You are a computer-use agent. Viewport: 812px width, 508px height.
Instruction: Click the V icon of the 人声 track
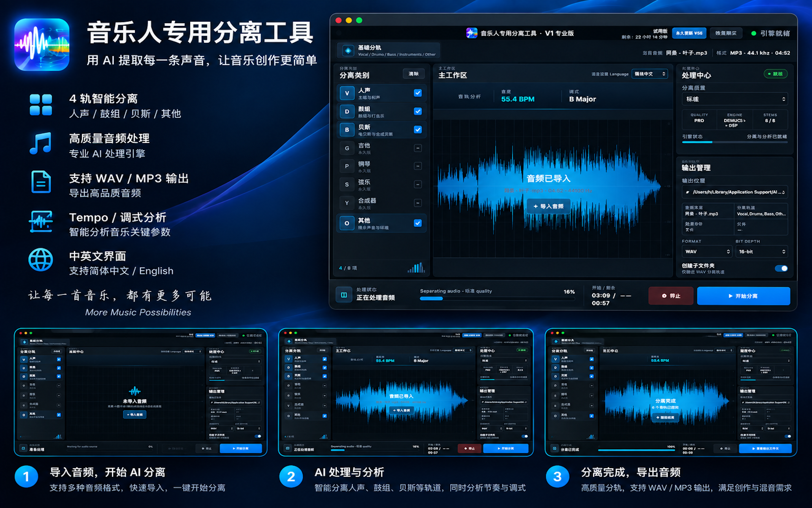(x=347, y=93)
